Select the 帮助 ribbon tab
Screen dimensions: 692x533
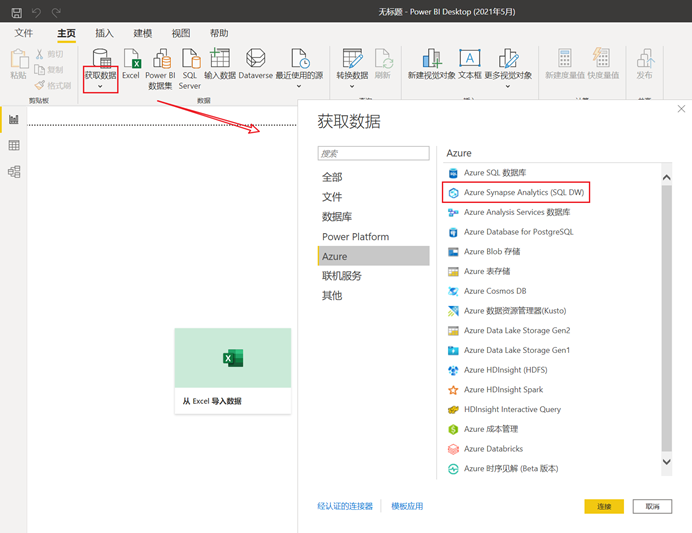[x=219, y=33]
